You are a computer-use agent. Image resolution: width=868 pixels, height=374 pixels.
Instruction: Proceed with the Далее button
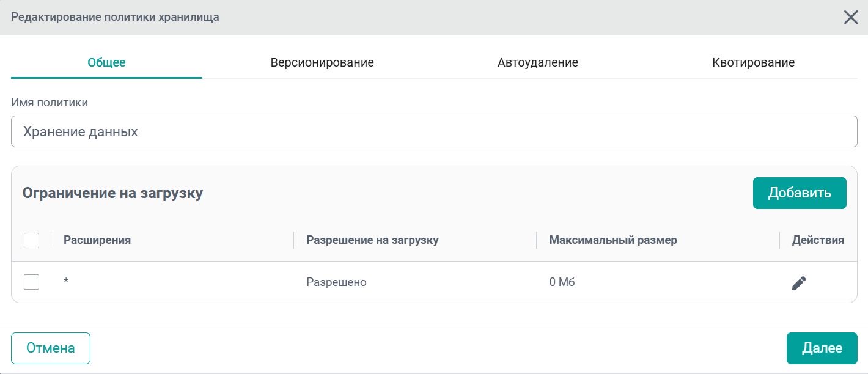822,348
